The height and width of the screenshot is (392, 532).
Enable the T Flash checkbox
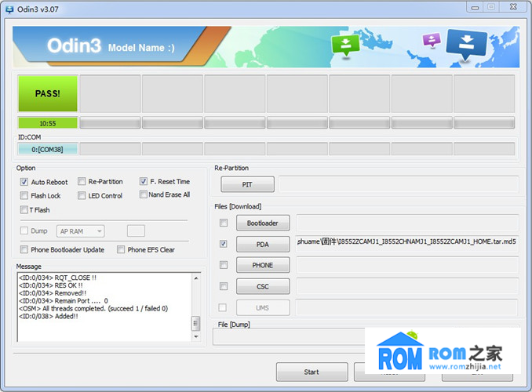tap(24, 210)
